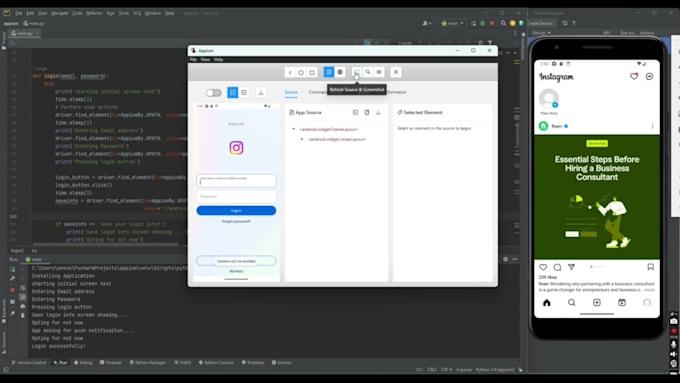Viewport: 680px width, 383px height.
Task: Select android.widget.FrameLayout node text
Action: (x=329, y=129)
